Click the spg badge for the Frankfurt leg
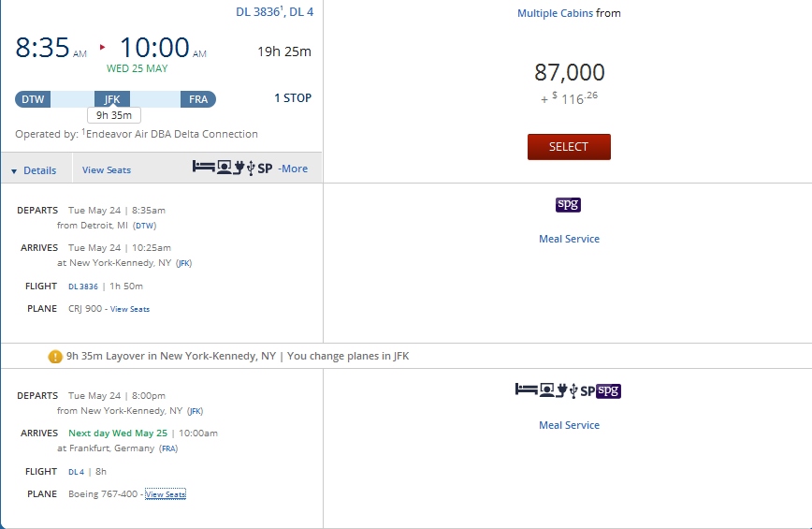This screenshot has width=812, height=529. (x=609, y=390)
